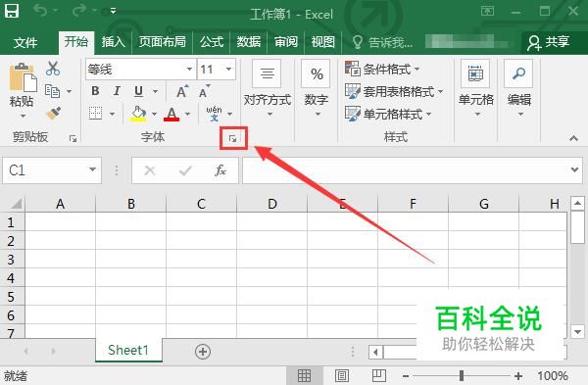Open the Name Box dropdown arrow
Viewport: 588px width, 385px height.
(x=93, y=169)
